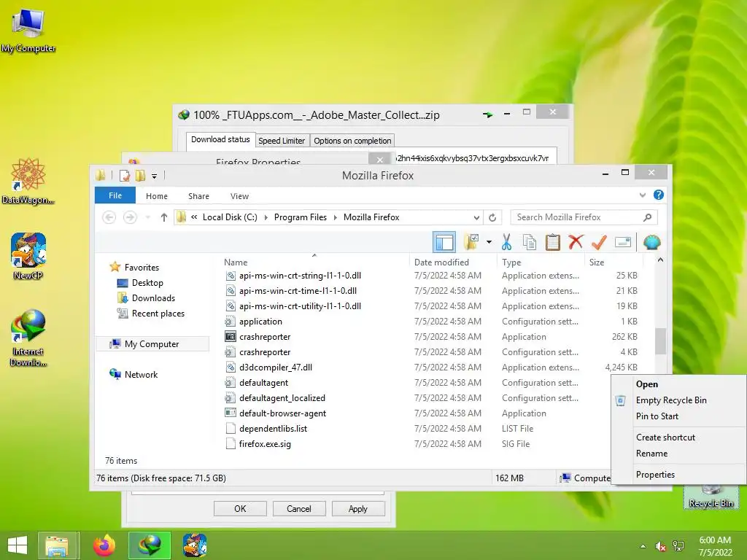Click the file list vertical scrollbar thumb
Viewport: 747px width, 560px height.
click(660, 341)
